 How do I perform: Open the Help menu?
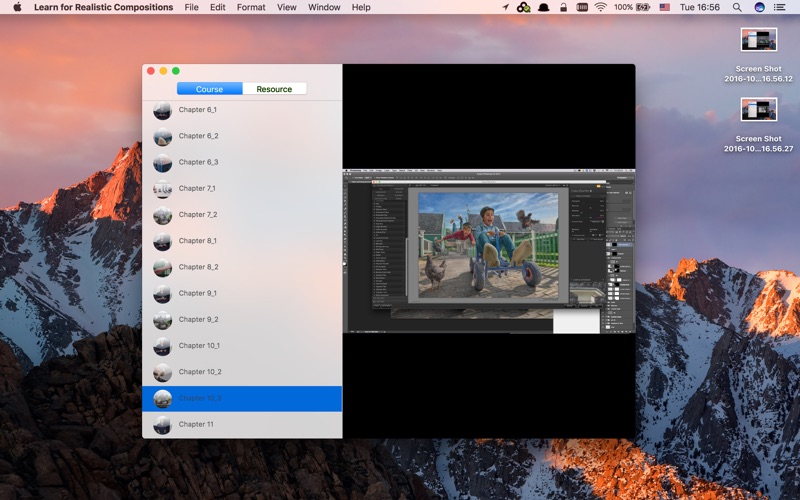361,7
